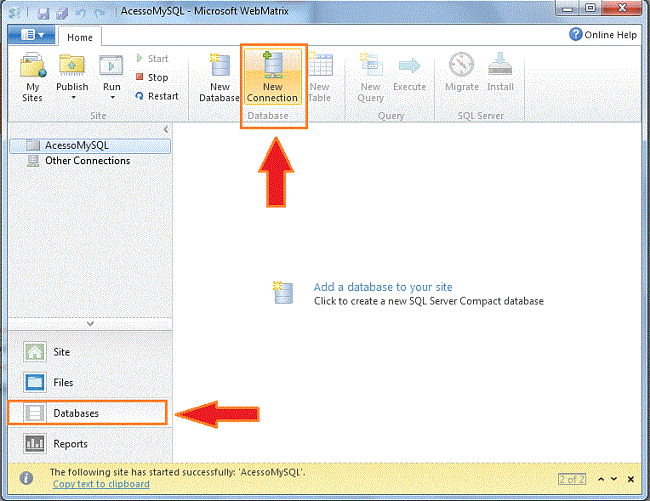Expand the Publish dropdown arrow
650x501 pixels.
pos(73,98)
